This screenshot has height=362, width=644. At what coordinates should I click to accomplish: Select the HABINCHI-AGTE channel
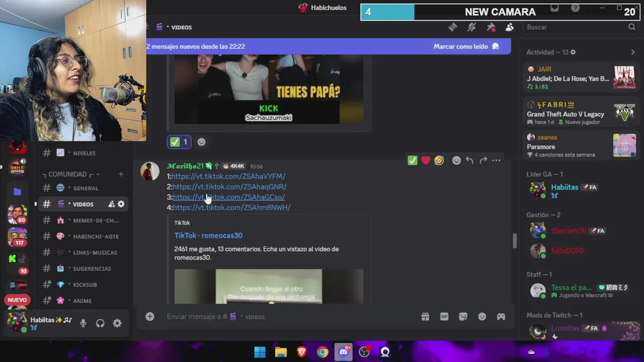pos(83,236)
